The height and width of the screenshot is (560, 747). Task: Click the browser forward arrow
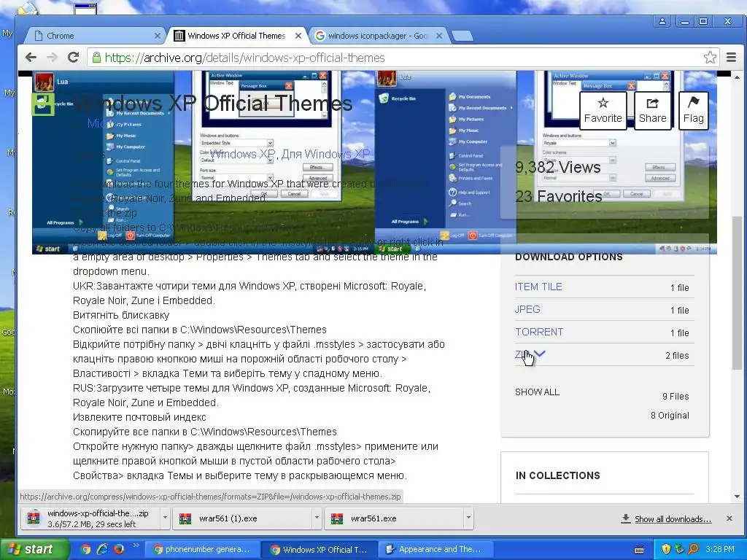[52, 58]
